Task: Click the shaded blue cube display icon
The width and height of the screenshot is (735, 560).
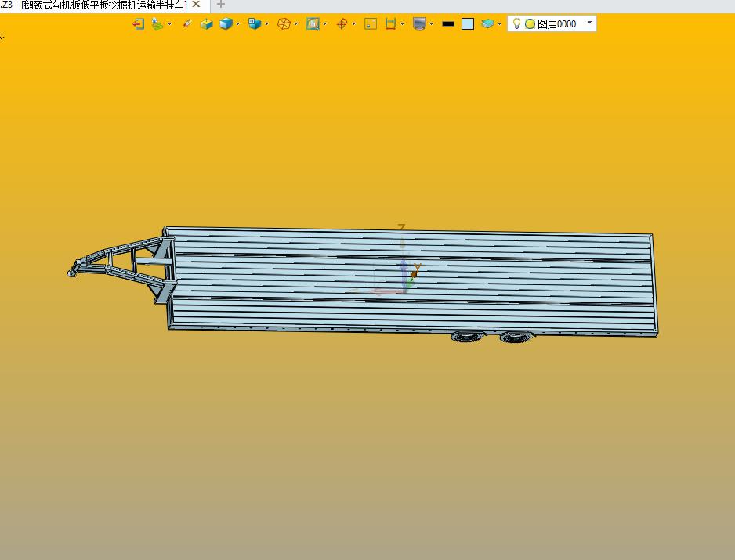Action: pyautogui.click(x=226, y=23)
